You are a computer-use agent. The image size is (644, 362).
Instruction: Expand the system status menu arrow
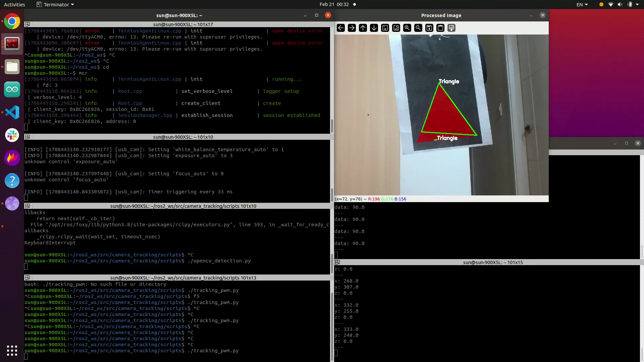pos(637,4)
